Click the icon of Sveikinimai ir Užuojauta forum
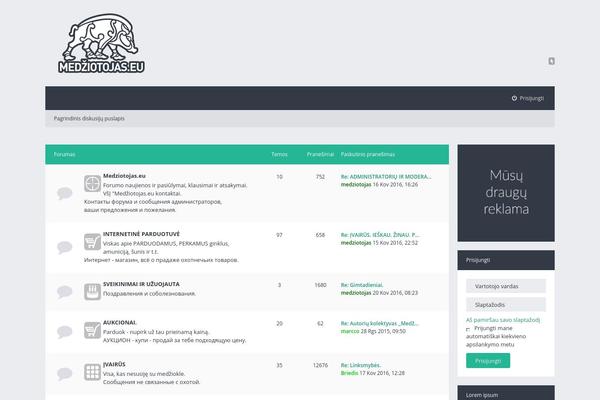 tap(92, 292)
